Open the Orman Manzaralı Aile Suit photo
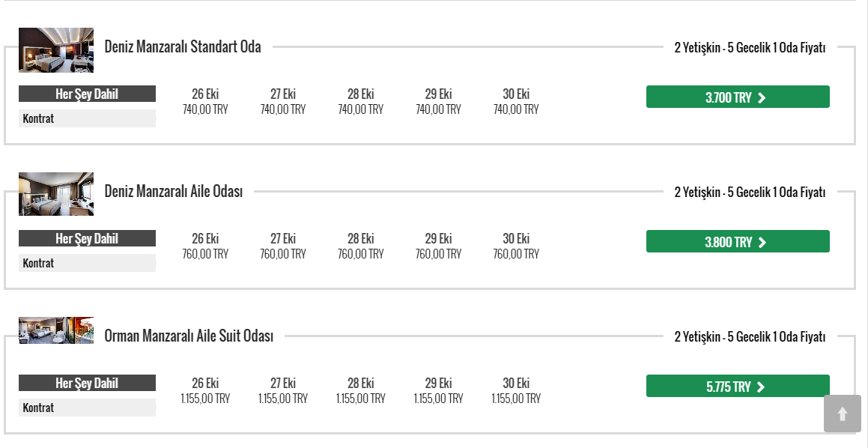 pos(56,330)
